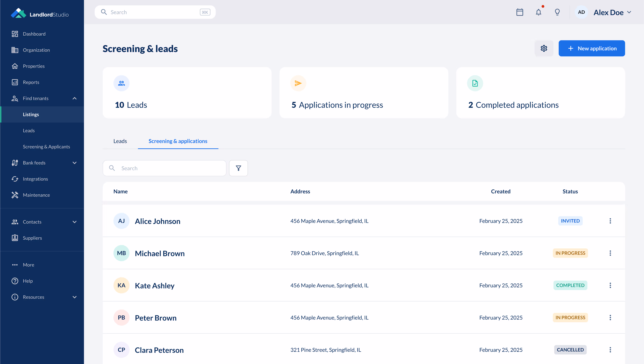Open Maintenance from the sidebar
This screenshot has height=364, width=644.
(36, 195)
